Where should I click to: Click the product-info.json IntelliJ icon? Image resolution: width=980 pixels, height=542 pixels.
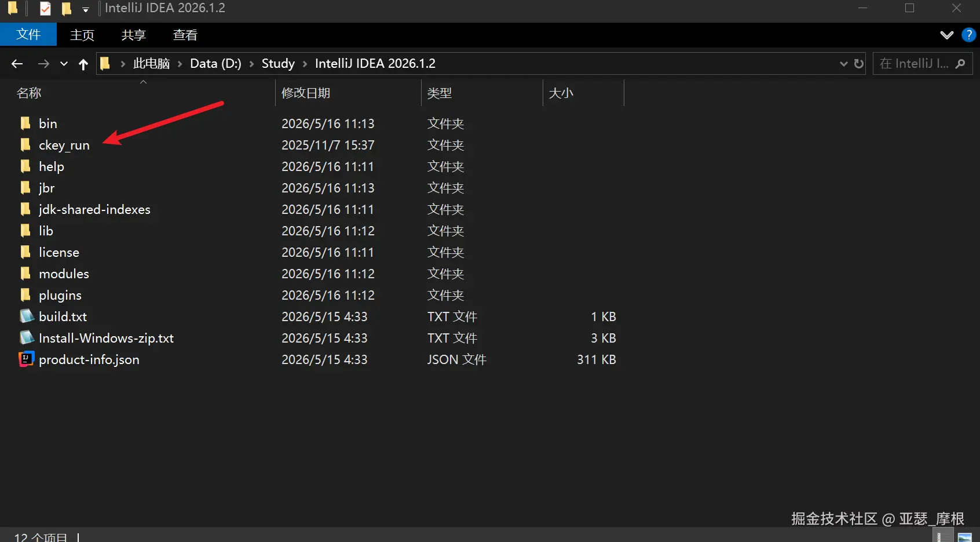tap(27, 359)
